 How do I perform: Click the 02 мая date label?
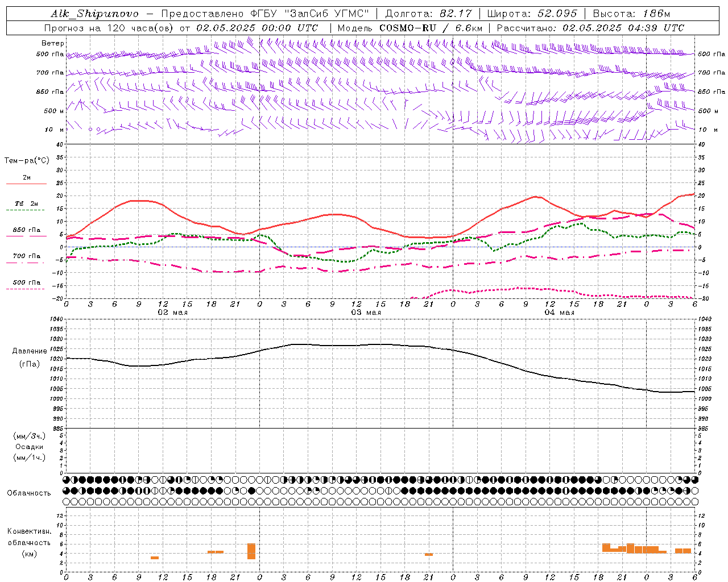173,313
